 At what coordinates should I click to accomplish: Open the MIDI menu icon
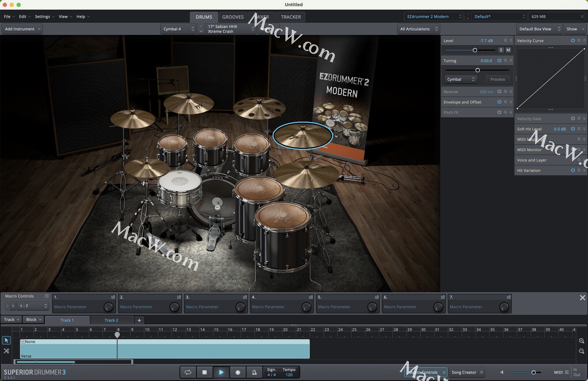(567, 372)
